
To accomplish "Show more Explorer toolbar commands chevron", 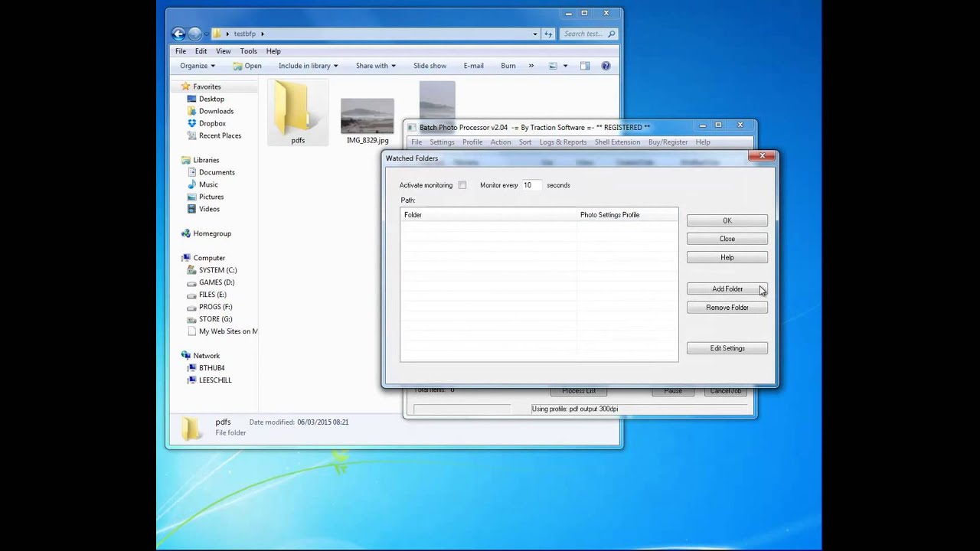I will coord(531,66).
